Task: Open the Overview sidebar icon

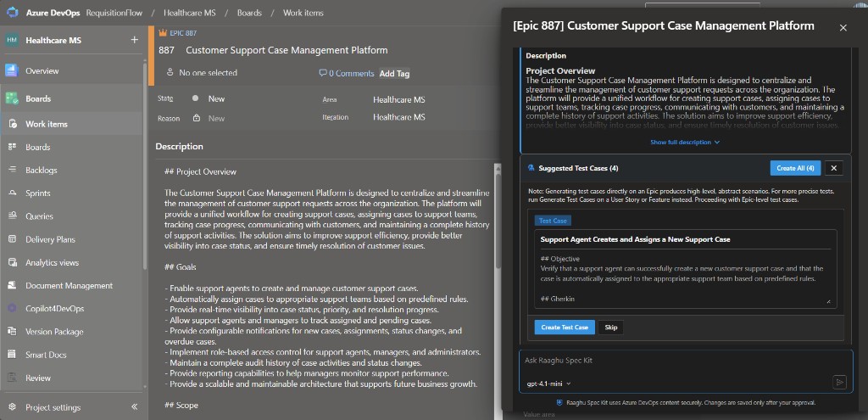Action: pos(12,71)
